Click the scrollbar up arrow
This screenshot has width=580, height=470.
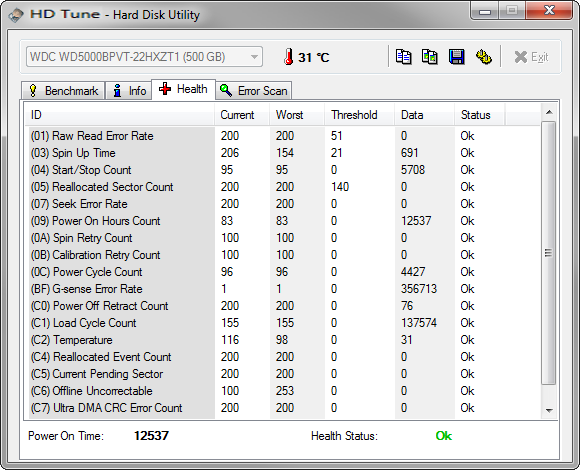click(549, 112)
